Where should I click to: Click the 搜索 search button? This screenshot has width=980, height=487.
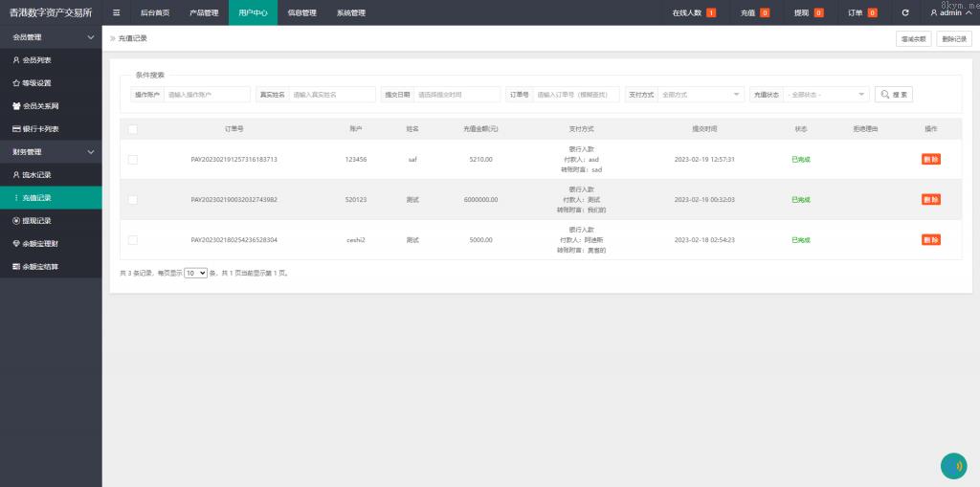click(894, 95)
